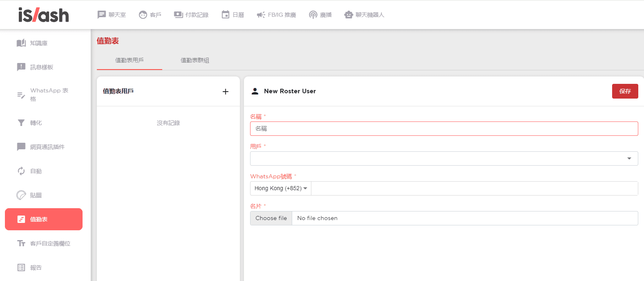Click the calendar icon in top bar
The image size is (644, 281).
226,15
